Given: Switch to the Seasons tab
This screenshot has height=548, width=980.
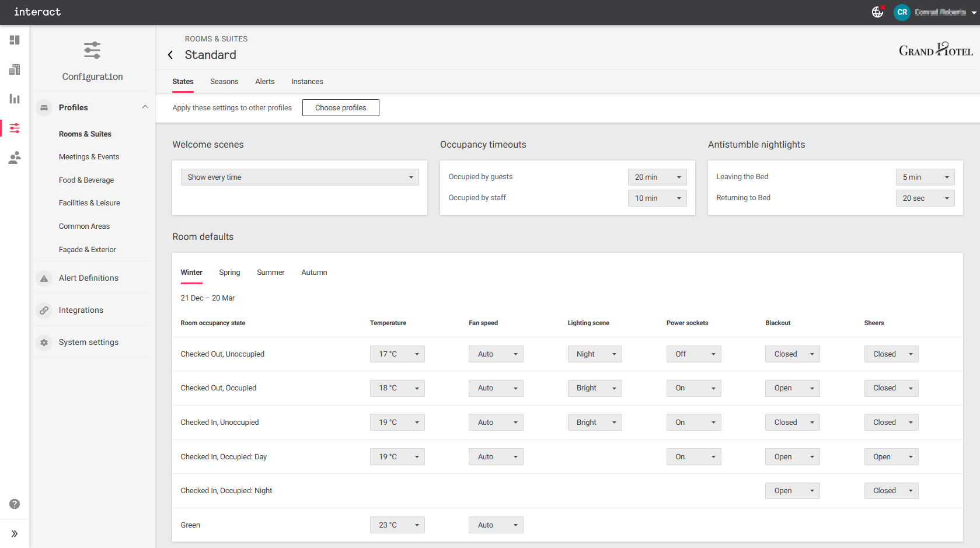Looking at the screenshot, I should pos(224,82).
